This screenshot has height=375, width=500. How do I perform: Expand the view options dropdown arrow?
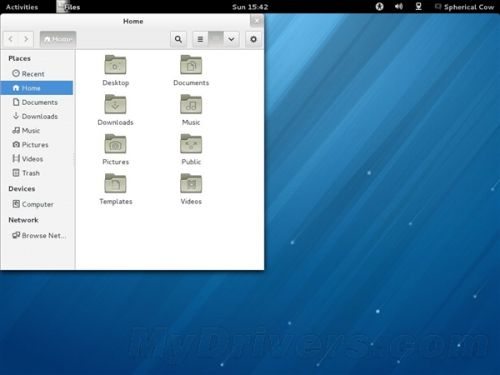[231, 39]
